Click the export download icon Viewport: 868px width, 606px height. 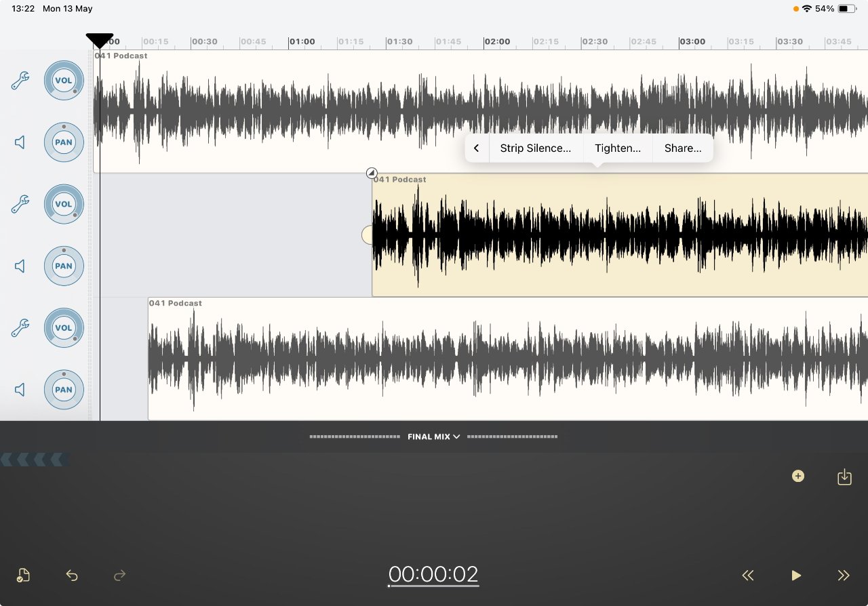tap(844, 477)
